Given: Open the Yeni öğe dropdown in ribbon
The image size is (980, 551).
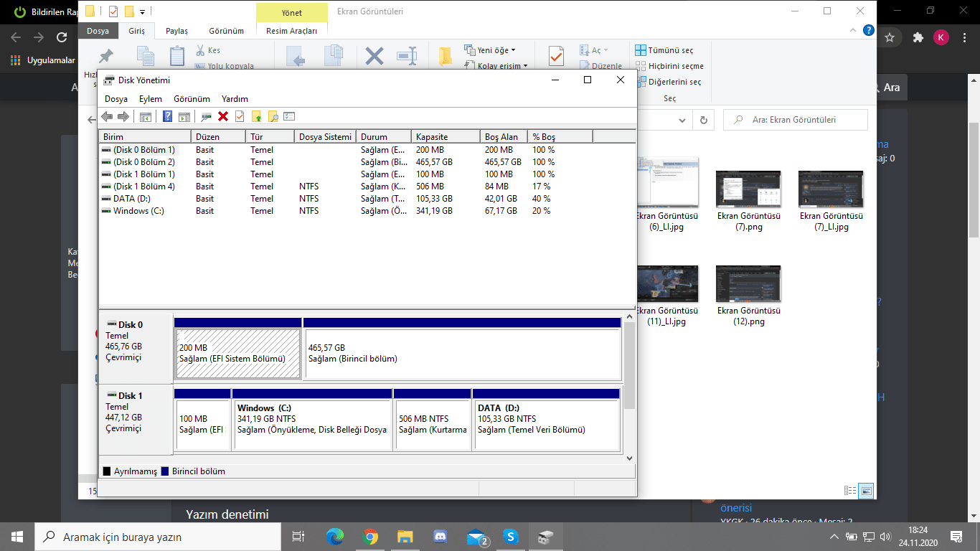Looking at the screenshot, I should pyautogui.click(x=495, y=50).
